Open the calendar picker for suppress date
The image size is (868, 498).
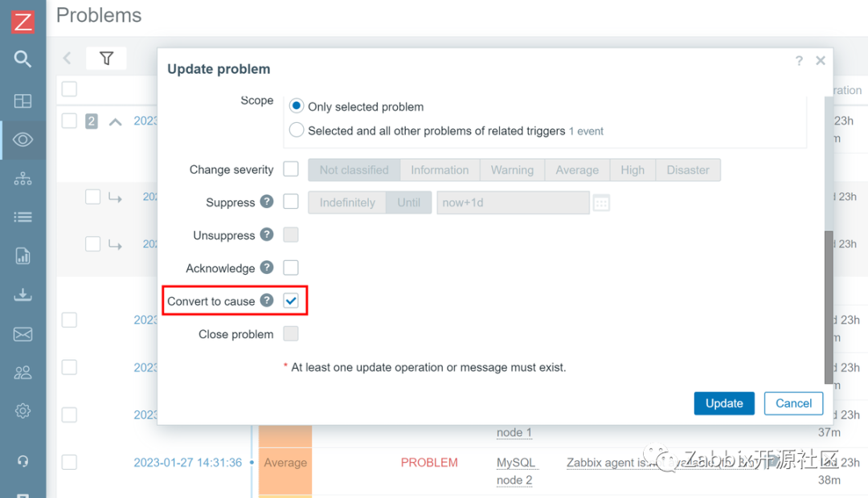point(601,202)
